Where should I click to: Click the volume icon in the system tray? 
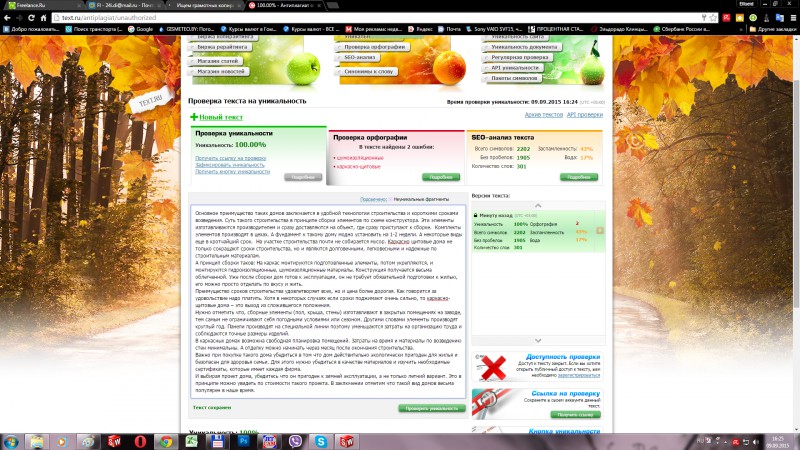pos(756,441)
